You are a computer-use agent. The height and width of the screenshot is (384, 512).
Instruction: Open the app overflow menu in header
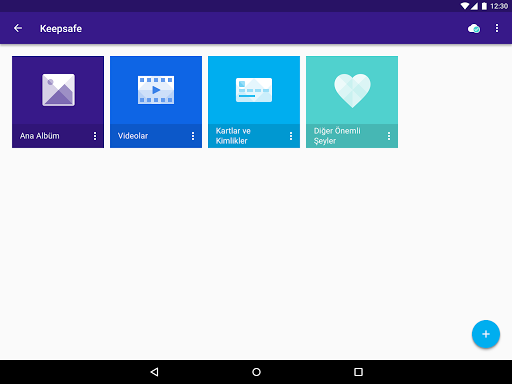tap(497, 28)
